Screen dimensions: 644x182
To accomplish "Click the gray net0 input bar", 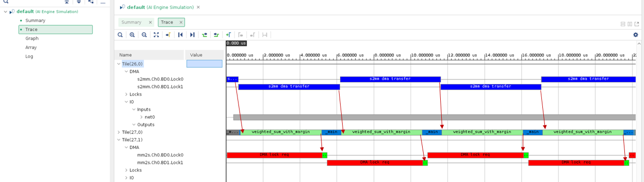I will tap(435, 117).
